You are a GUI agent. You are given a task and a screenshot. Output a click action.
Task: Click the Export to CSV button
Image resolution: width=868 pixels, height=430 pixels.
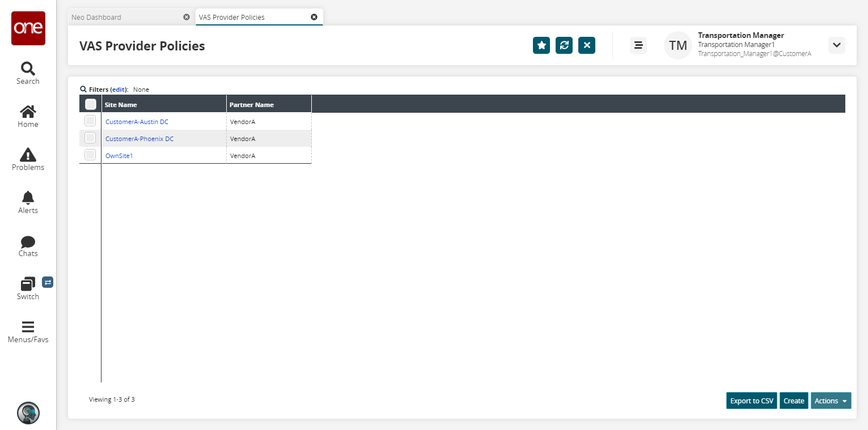(752, 401)
